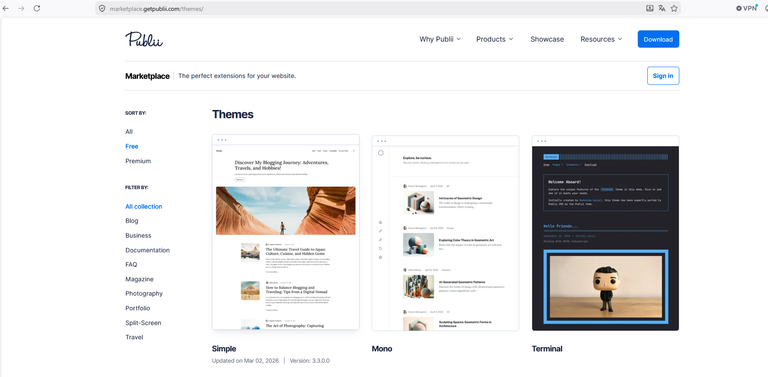Bookmark the page with the star icon
The width and height of the screenshot is (768, 377).
coord(674,8)
